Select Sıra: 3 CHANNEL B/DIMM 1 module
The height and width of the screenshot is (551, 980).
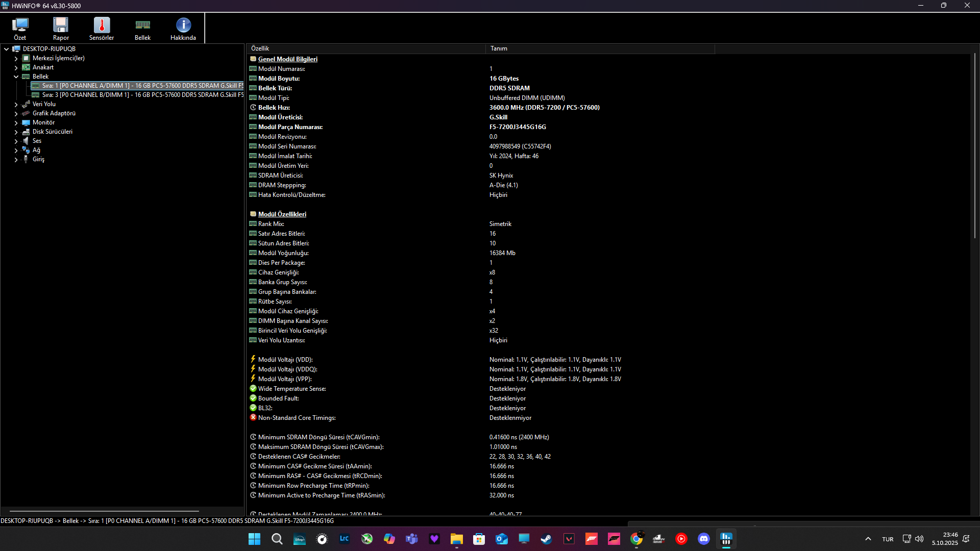point(137,95)
